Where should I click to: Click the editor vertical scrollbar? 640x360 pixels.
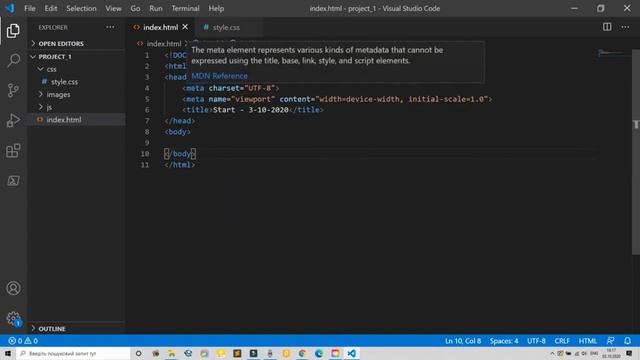click(x=636, y=152)
